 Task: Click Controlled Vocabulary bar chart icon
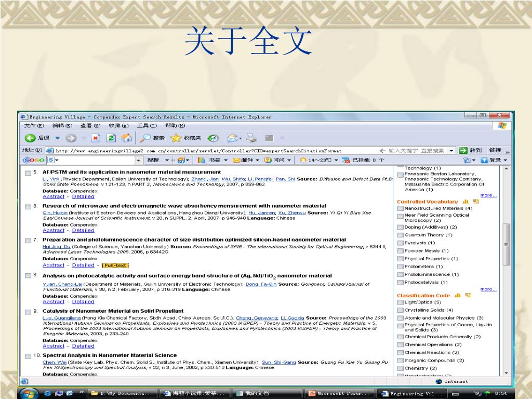tap(465, 202)
